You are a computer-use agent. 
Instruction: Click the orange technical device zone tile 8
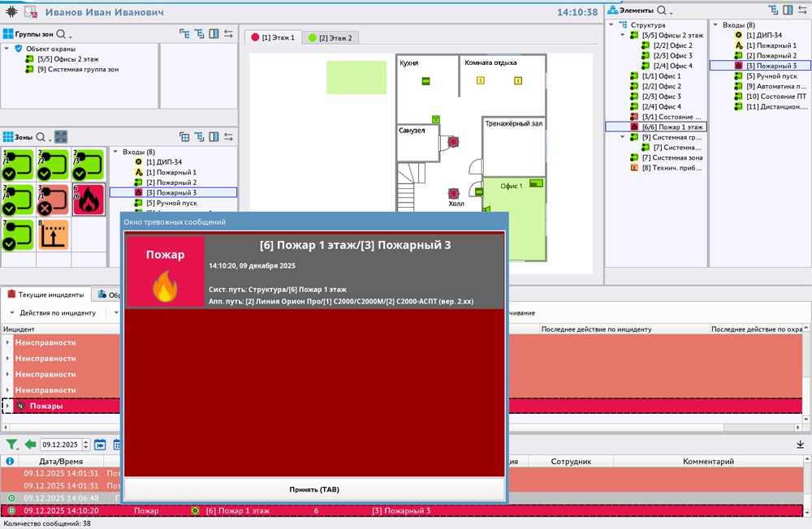click(x=54, y=234)
